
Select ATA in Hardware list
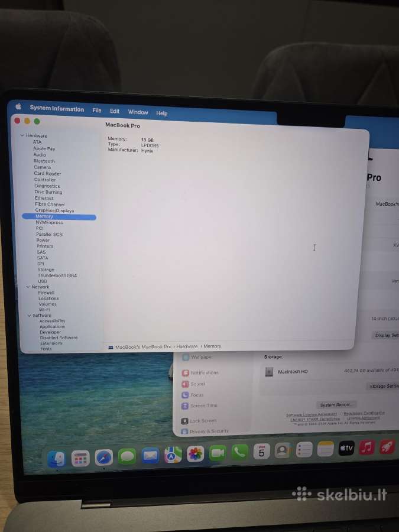pyautogui.click(x=37, y=142)
